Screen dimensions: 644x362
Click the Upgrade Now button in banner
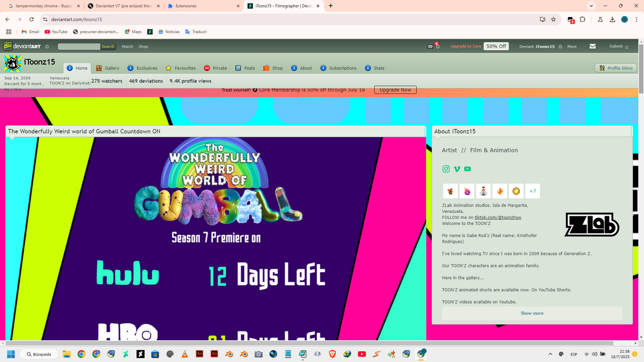[395, 89]
